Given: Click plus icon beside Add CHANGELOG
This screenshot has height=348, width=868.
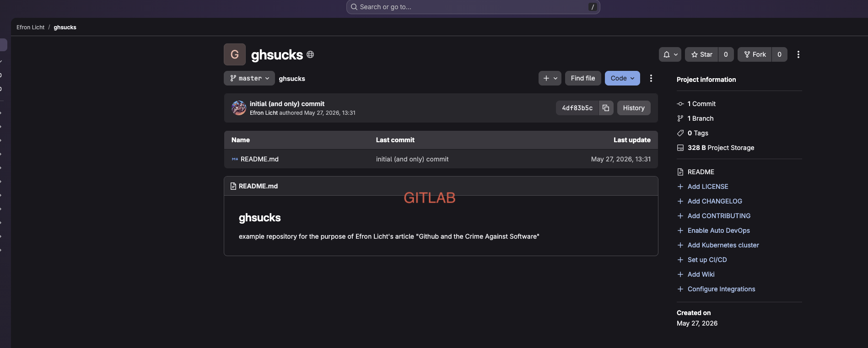Looking at the screenshot, I should point(680,201).
